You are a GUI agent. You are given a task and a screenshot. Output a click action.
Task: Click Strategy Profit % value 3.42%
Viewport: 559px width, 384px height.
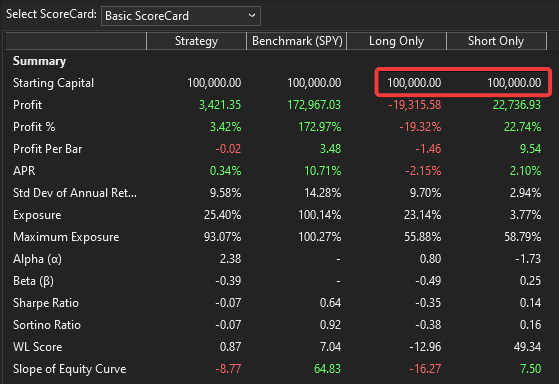226,127
